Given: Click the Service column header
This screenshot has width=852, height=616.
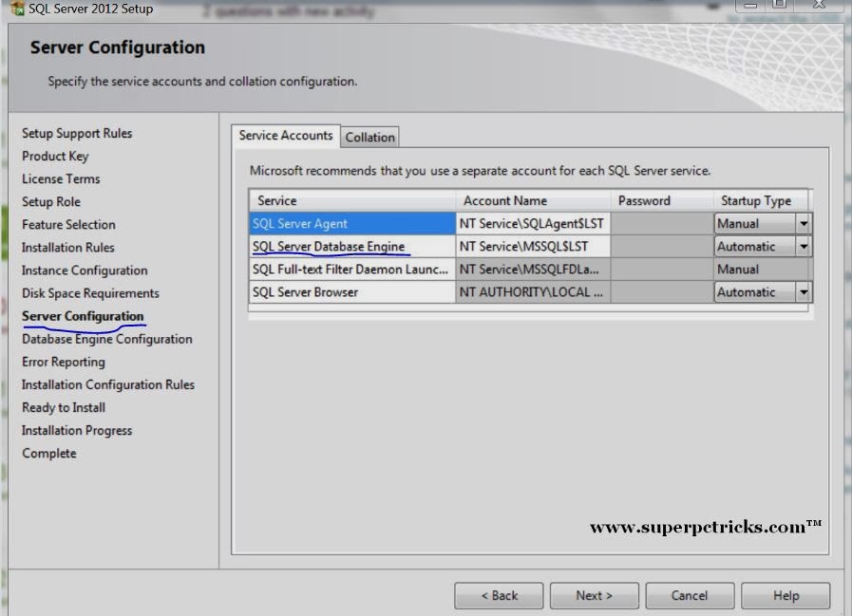Looking at the screenshot, I should click(x=352, y=200).
